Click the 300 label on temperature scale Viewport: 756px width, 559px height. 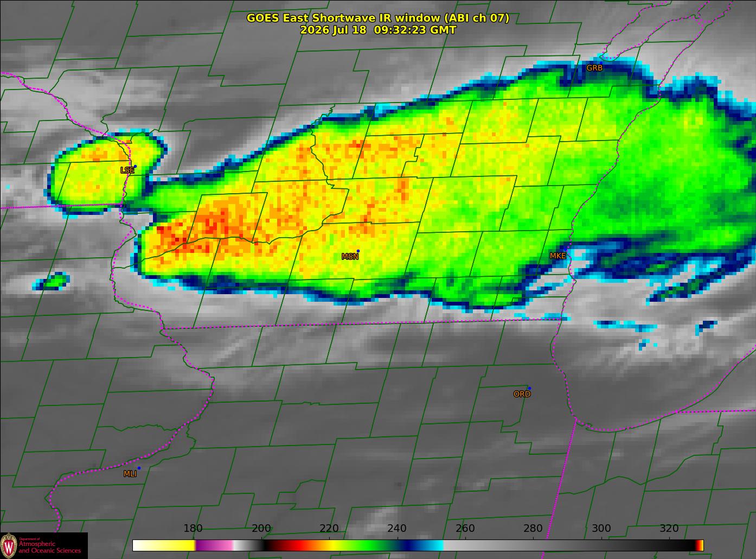[601, 529]
